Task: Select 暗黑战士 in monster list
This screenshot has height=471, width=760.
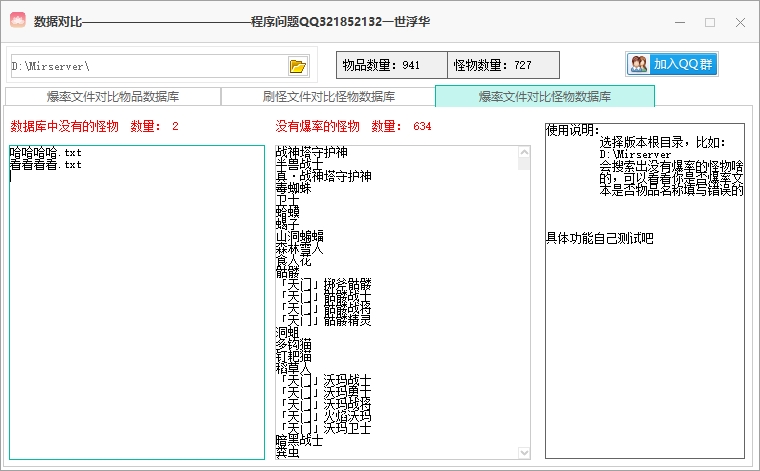Action: click(300, 440)
